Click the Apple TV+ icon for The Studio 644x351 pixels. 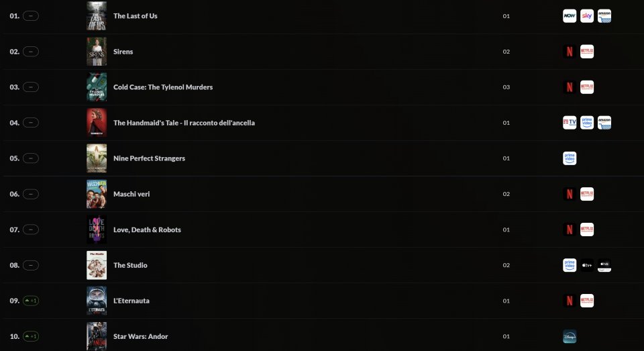(587, 265)
